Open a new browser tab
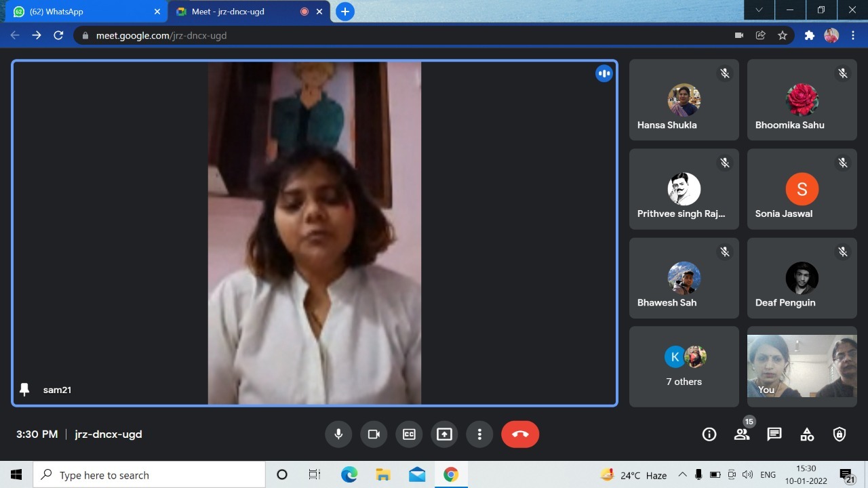The image size is (868, 488). point(345,12)
